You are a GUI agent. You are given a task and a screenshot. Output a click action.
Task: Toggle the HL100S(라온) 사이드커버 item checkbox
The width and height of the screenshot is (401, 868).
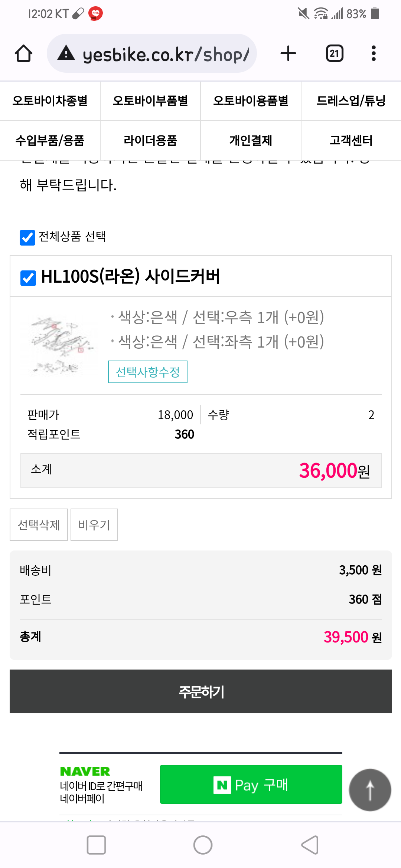pyautogui.click(x=28, y=278)
